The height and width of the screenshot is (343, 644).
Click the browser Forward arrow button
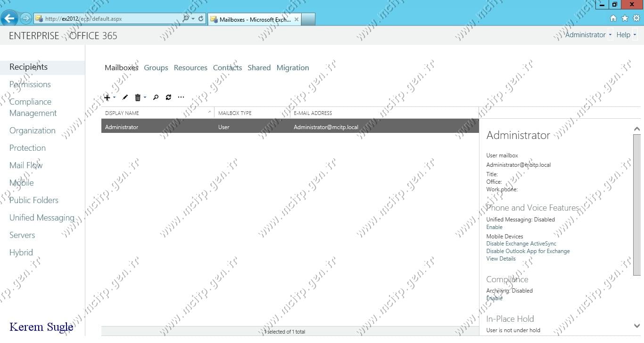pyautogui.click(x=25, y=19)
